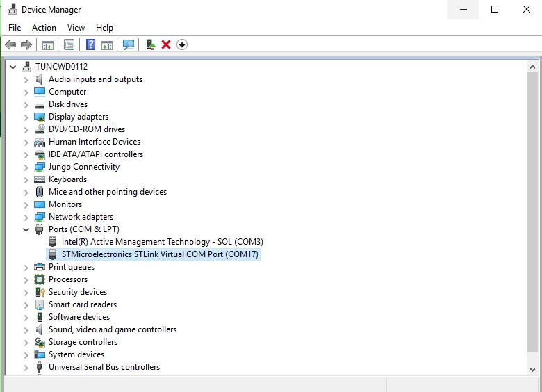Go forward with the toolbar forward arrow
This screenshot has height=392, width=542.
point(26,44)
